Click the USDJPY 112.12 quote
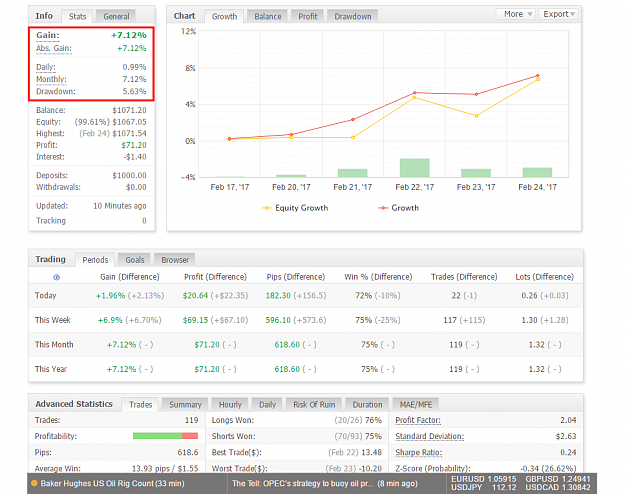The image size is (625, 494). (x=483, y=487)
